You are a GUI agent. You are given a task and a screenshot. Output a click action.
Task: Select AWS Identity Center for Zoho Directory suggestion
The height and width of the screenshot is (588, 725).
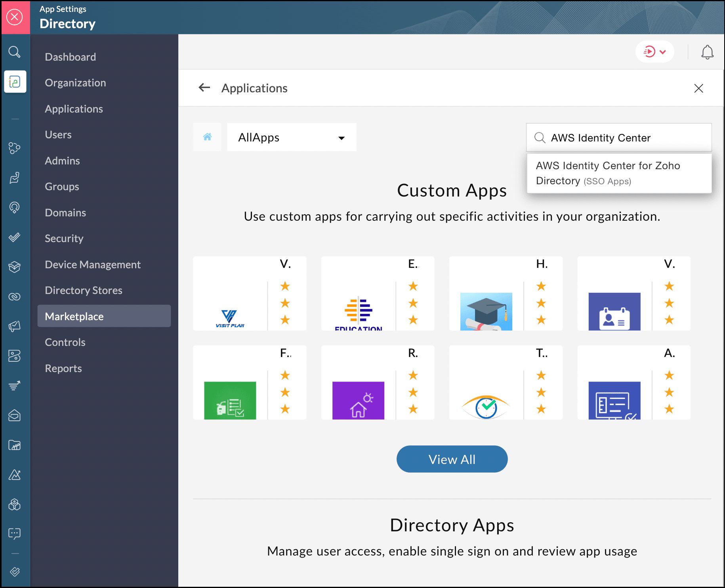coord(619,173)
